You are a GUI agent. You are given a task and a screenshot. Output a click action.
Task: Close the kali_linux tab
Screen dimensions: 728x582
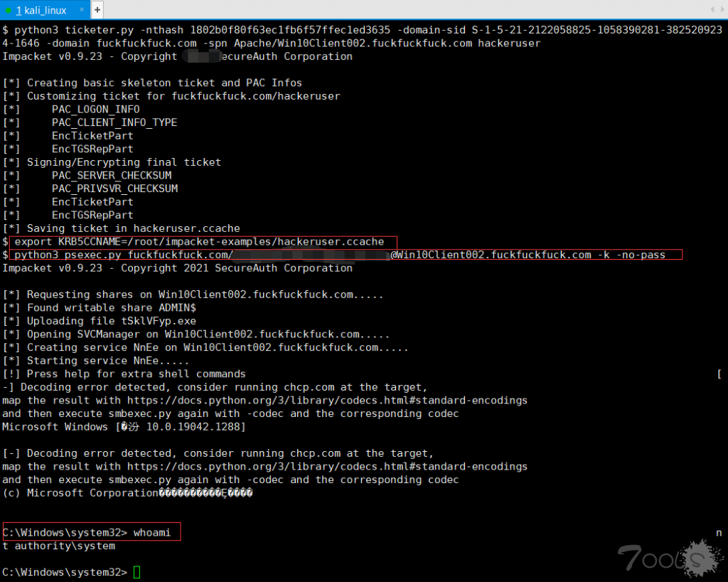click(x=82, y=10)
